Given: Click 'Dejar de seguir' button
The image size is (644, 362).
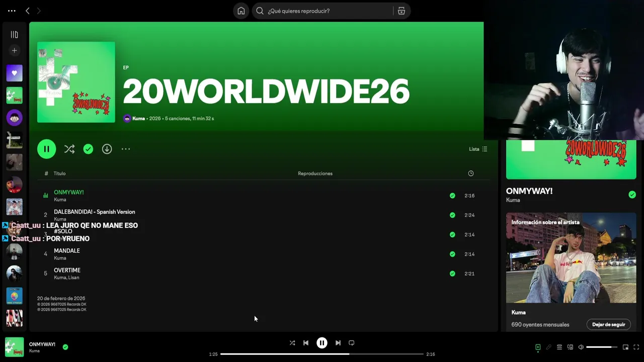Looking at the screenshot, I should tap(608, 324).
